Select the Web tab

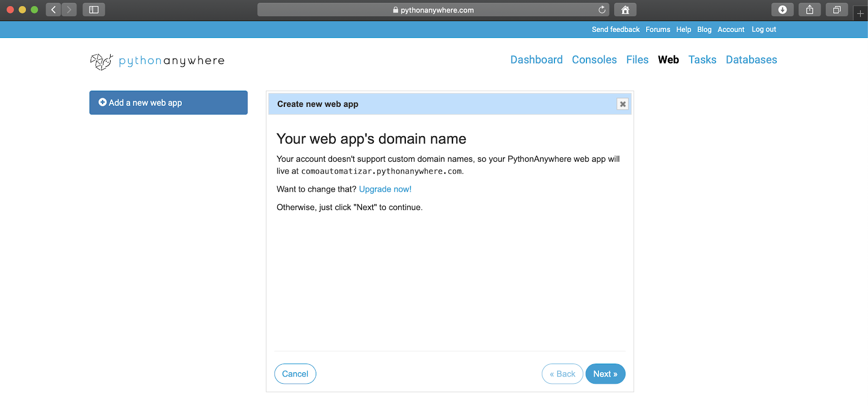[x=668, y=60]
